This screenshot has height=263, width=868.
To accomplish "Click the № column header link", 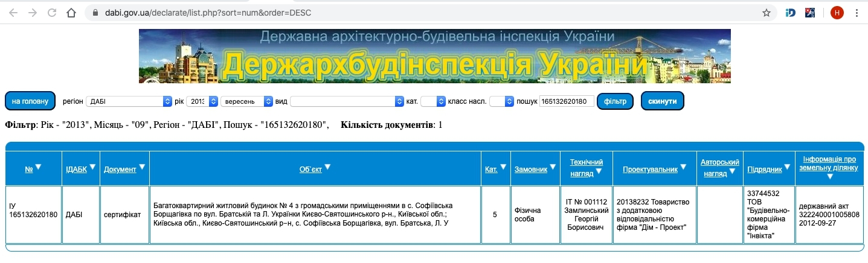I will click(29, 170).
